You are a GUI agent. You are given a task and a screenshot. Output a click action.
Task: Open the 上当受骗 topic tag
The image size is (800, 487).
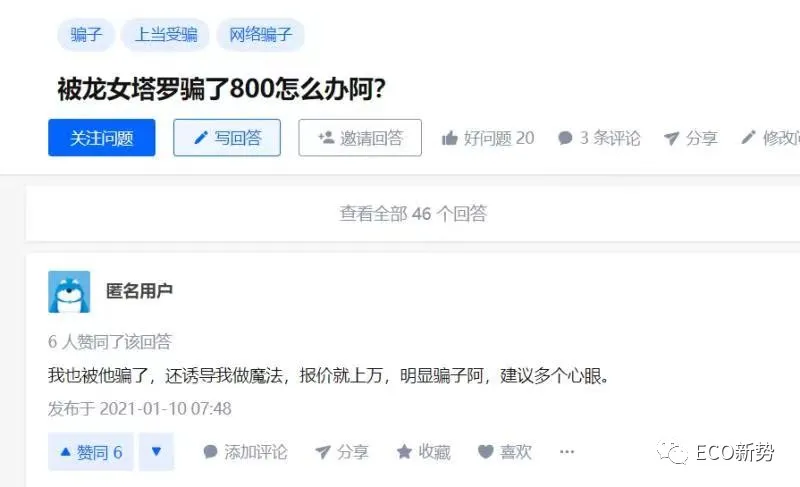[165, 35]
